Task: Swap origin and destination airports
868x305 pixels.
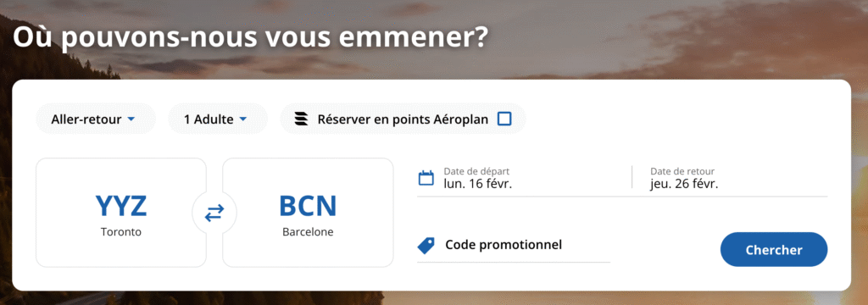Action: [214, 213]
